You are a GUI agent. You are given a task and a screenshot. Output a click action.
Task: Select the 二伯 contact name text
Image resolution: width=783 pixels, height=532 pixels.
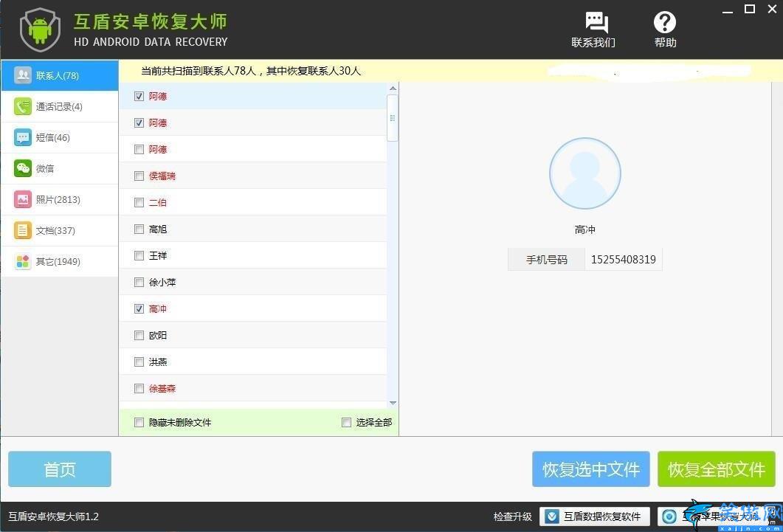pyautogui.click(x=158, y=202)
